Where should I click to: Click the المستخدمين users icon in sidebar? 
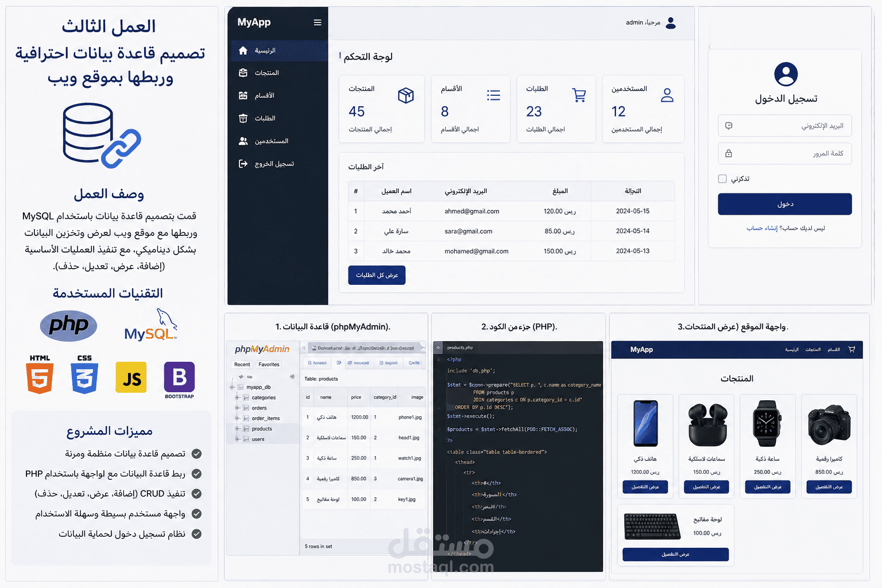click(x=243, y=141)
